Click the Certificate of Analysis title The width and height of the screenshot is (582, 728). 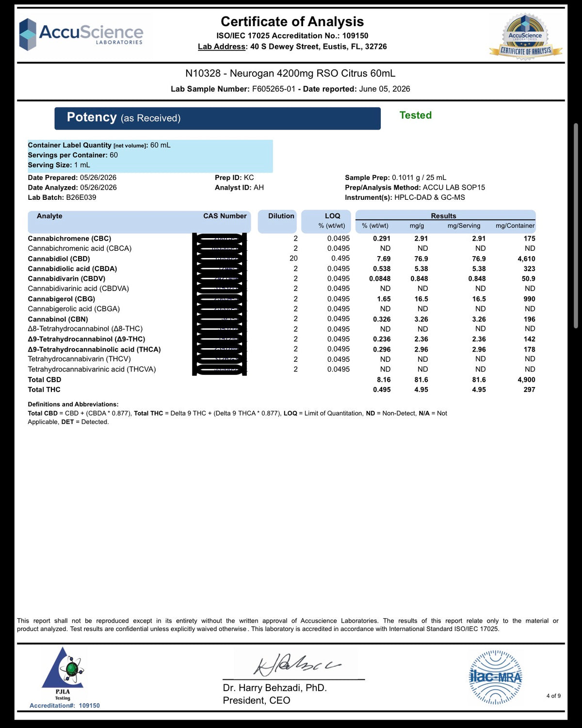(292, 22)
